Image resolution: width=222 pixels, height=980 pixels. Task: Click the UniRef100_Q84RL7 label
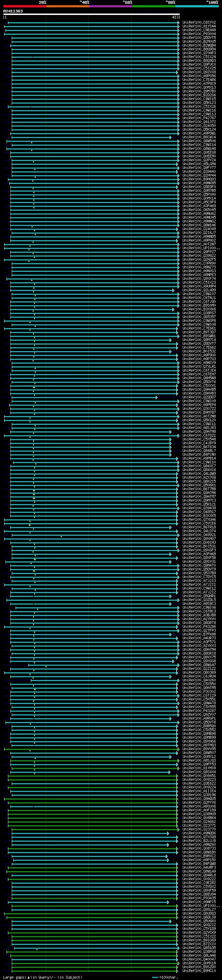pos(199,451)
